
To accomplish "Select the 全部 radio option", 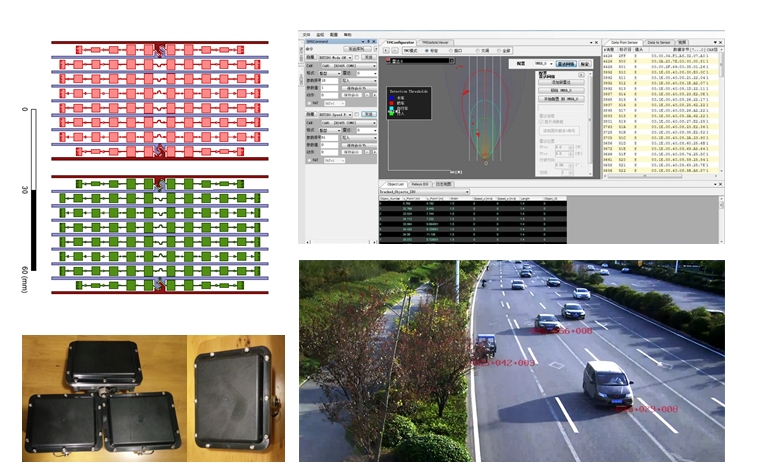I will tap(501, 49).
